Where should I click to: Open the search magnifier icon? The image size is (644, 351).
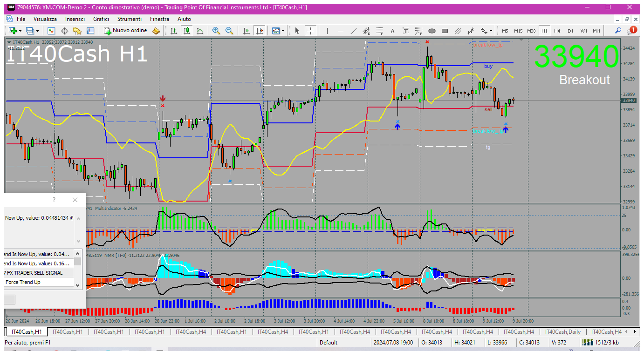click(618, 31)
